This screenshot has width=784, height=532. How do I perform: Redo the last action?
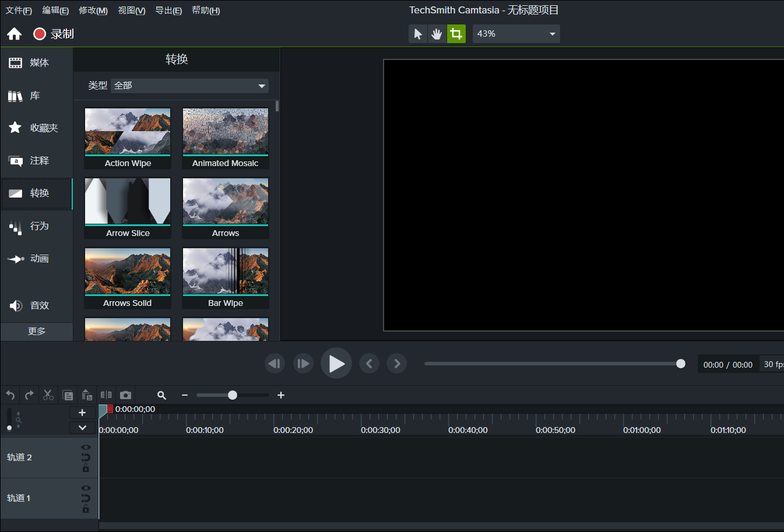(x=29, y=395)
